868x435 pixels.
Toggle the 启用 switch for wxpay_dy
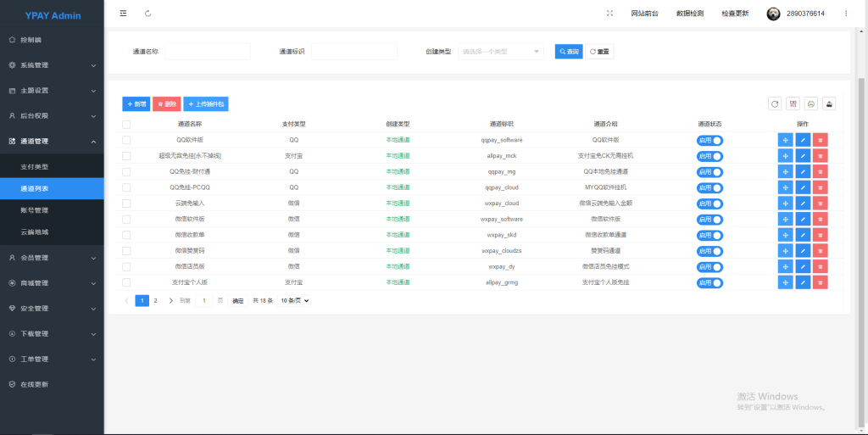[x=709, y=267]
